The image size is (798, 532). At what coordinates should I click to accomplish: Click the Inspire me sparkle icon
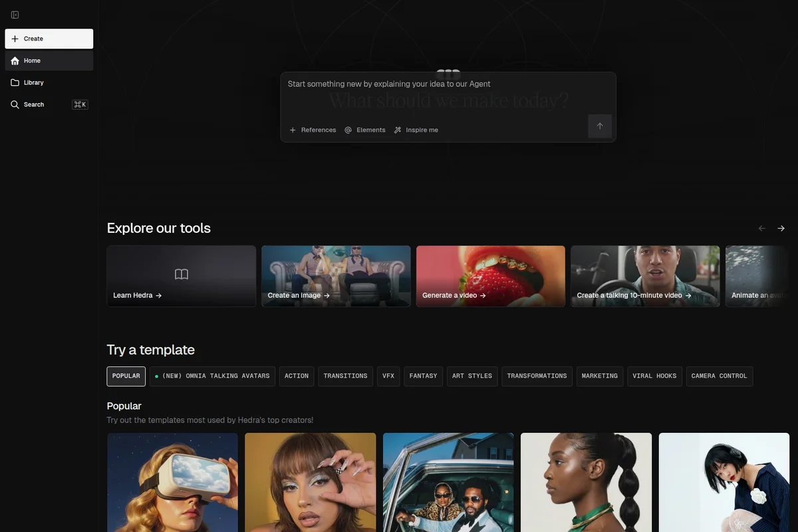[397, 130]
